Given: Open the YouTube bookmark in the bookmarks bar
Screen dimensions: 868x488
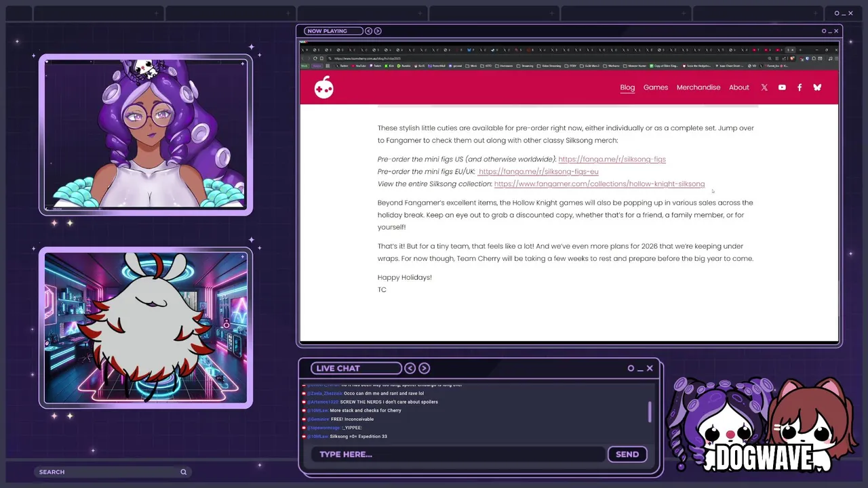Looking at the screenshot, I should click(x=358, y=66).
